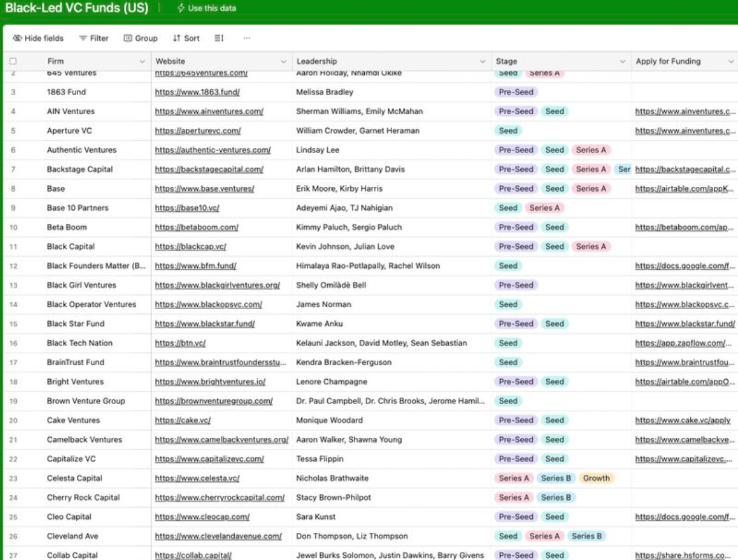Image resolution: width=738 pixels, height=560 pixels.
Task: Click the Filter lines icon
Action: [x=83, y=38]
